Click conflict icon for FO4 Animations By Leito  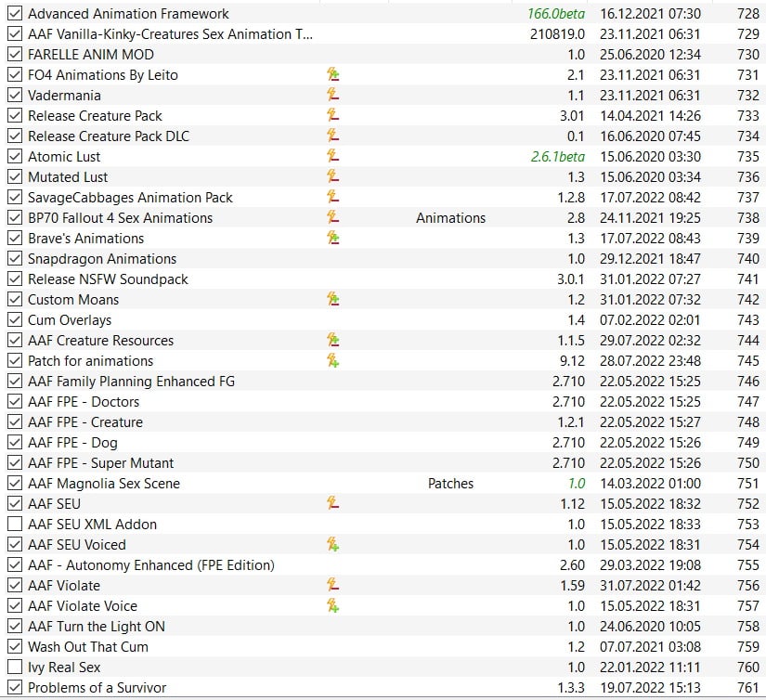coord(333,75)
